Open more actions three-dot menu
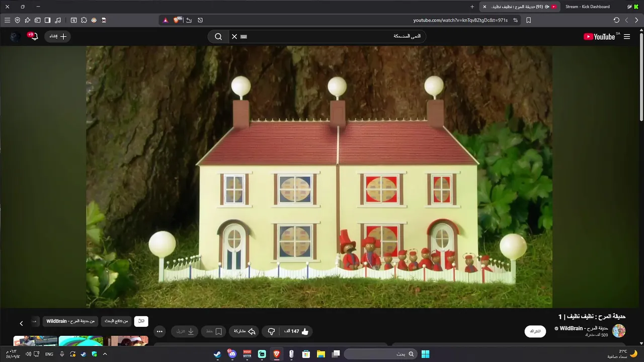Screen dimensions: 644x362 [x=159, y=331]
